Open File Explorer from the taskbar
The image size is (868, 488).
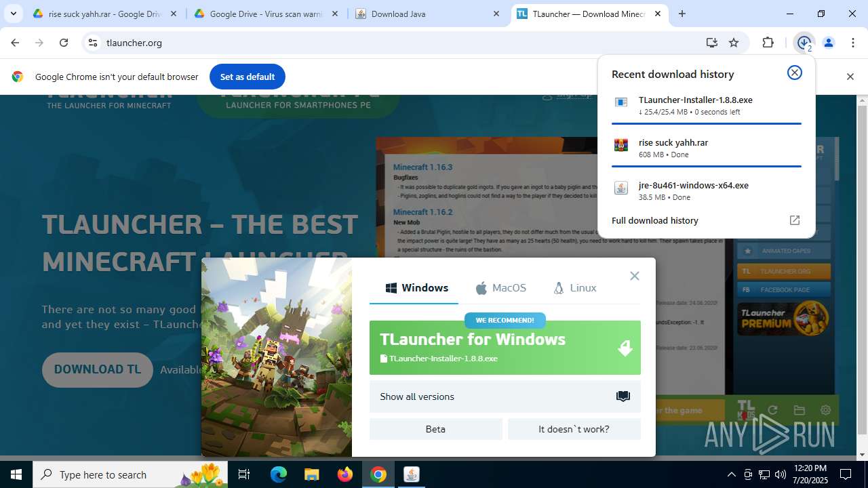tap(311, 474)
